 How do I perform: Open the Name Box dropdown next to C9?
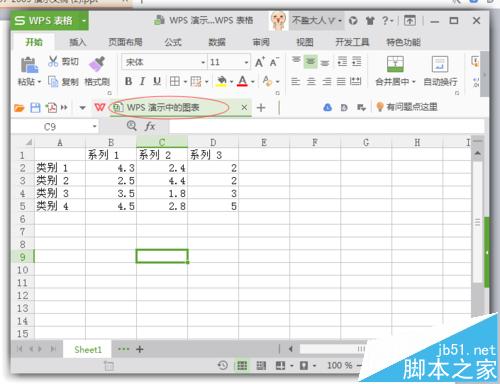click(95, 127)
